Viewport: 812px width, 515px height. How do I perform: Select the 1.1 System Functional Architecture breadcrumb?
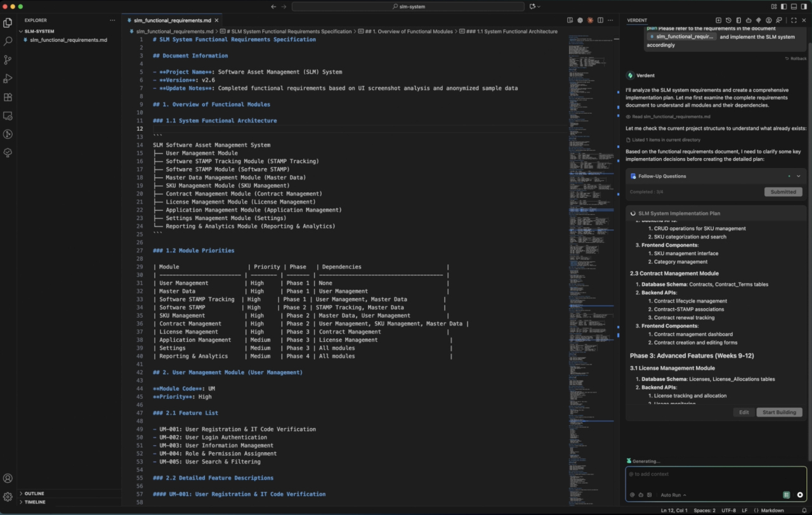click(x=519, y=30)
